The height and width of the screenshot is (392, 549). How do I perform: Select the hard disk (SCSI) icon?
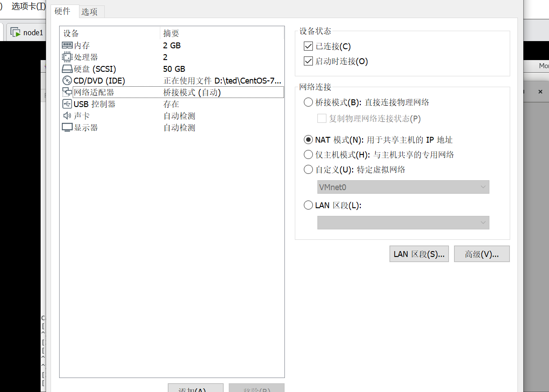click(x=67, y=69)
